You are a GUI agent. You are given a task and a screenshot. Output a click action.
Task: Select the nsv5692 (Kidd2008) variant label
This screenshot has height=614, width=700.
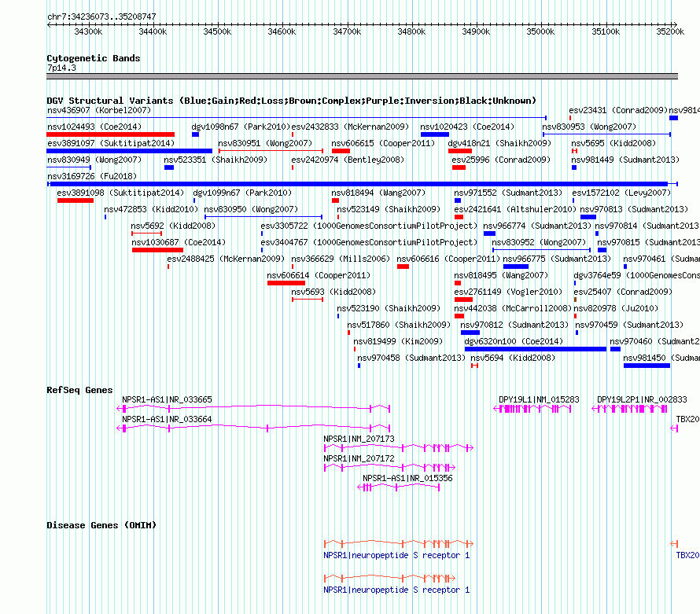point(173,226)
